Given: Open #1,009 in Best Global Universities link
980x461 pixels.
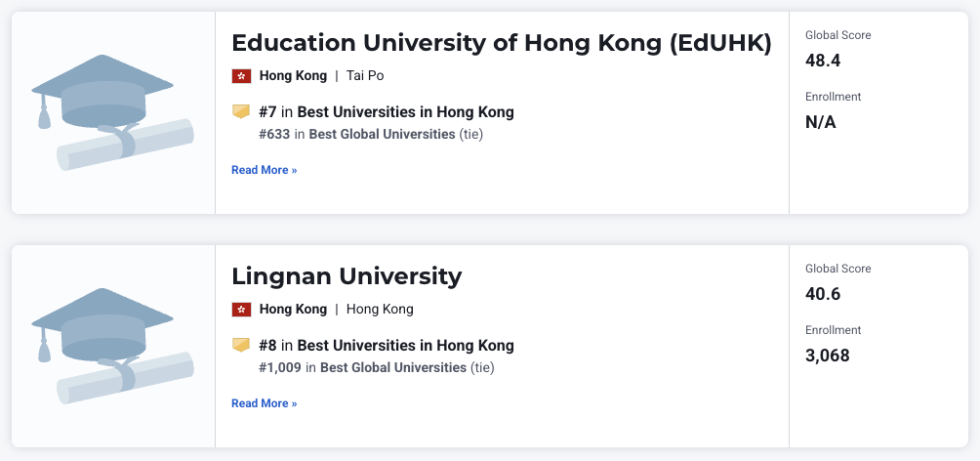Looking at the screenshot, I should click(362, 367).
